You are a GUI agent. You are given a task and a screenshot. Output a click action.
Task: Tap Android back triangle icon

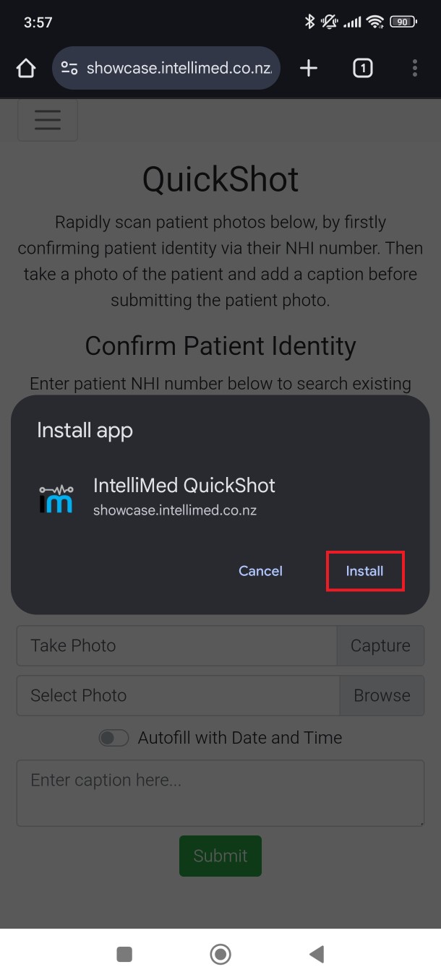tap(316, 955)
